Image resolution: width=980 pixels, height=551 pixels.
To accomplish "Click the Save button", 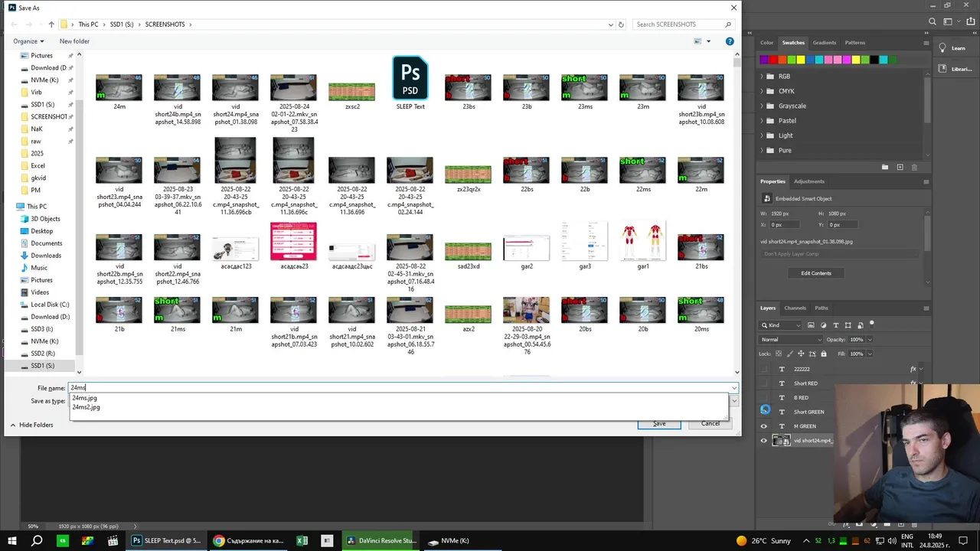I will pyautogui.click(x=659, y=423).
